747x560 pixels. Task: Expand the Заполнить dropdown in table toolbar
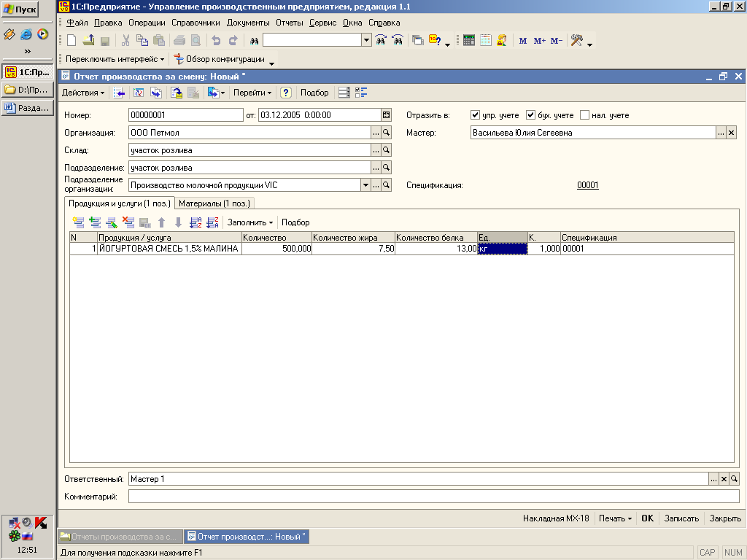point(249,222)
